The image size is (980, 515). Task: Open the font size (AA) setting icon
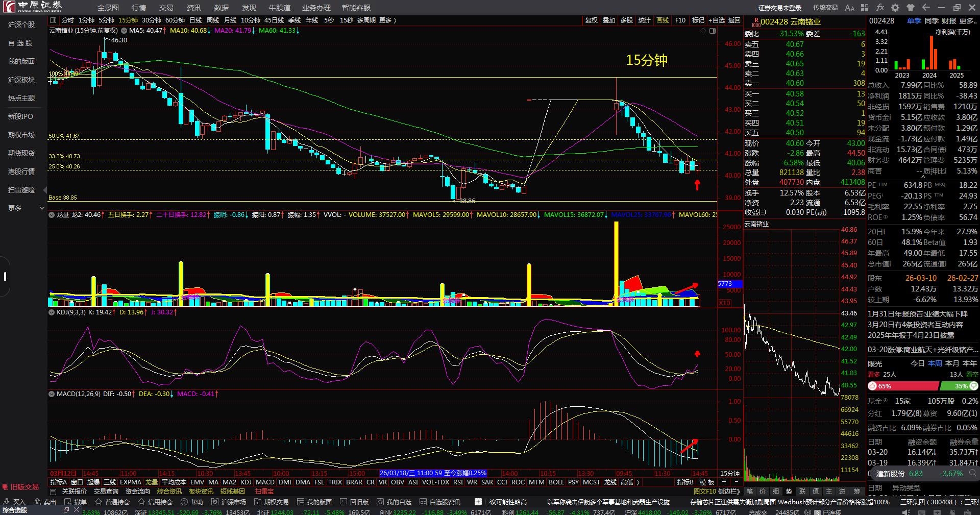pos(849,8)
